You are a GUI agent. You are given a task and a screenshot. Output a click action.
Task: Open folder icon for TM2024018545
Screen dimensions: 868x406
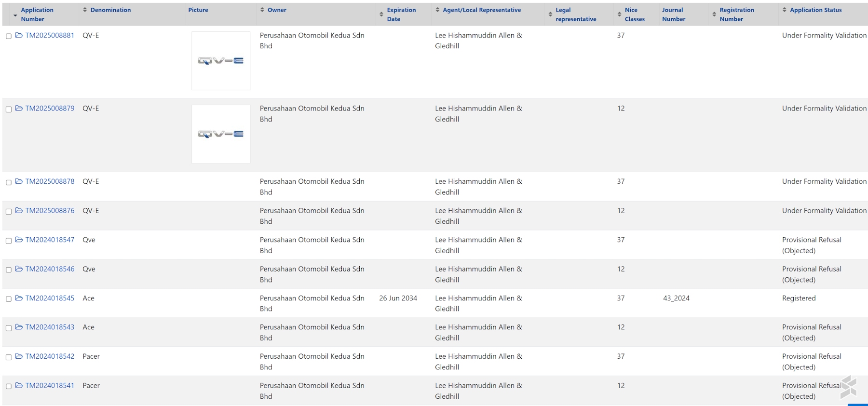click(x=19, y=298)
